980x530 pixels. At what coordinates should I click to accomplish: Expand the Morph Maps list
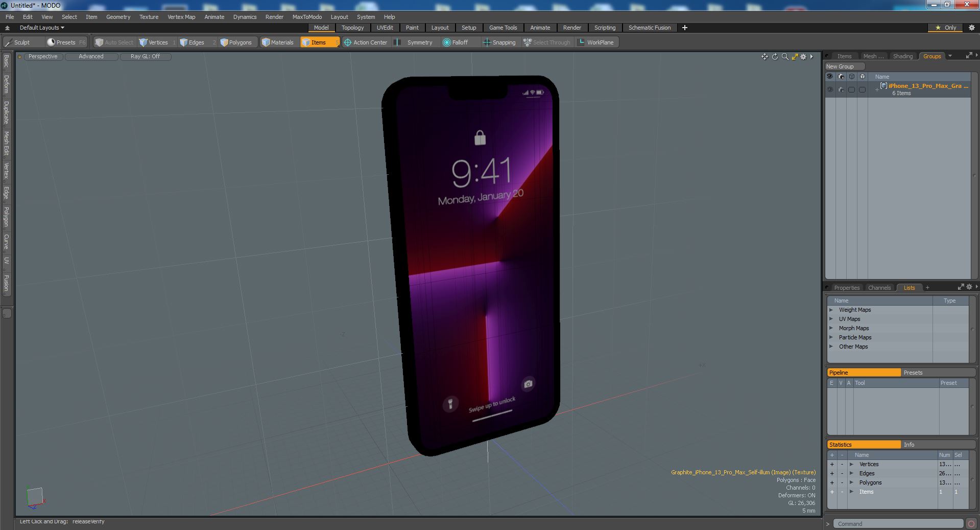(x=831, y=328)
